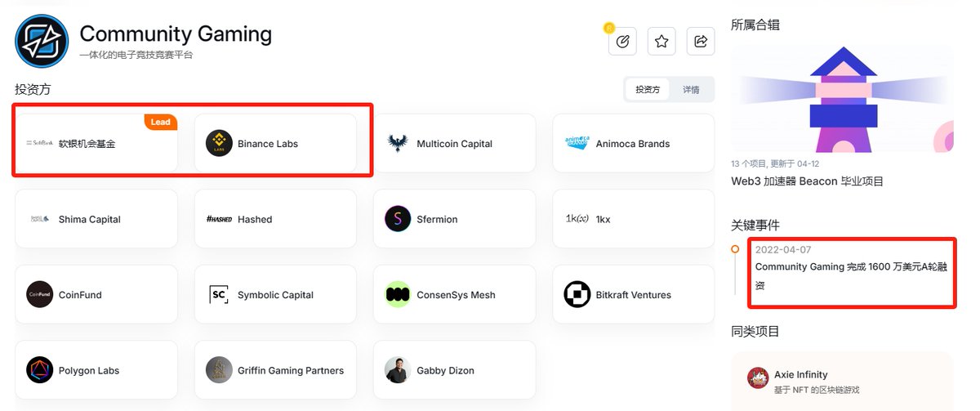Click the 2022-04-07 event timeline marker
The width and height of the screenshot is (980, 411).
pos(735,248)
